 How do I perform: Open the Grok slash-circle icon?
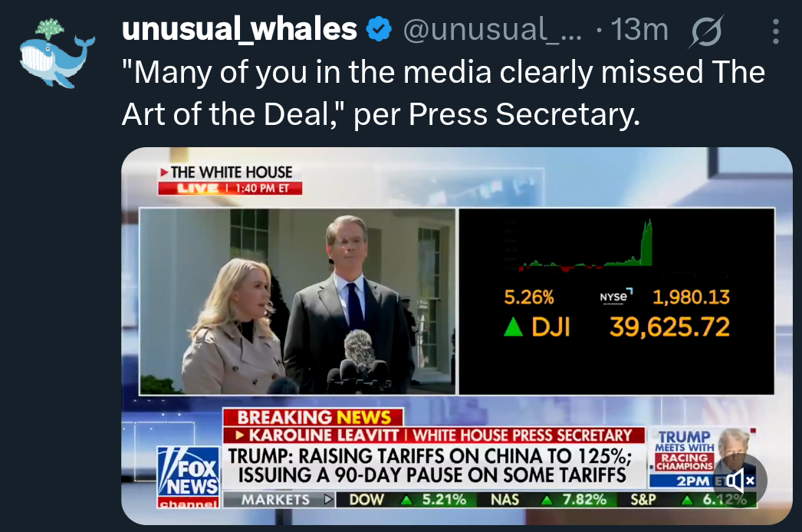tap(706, 31)
